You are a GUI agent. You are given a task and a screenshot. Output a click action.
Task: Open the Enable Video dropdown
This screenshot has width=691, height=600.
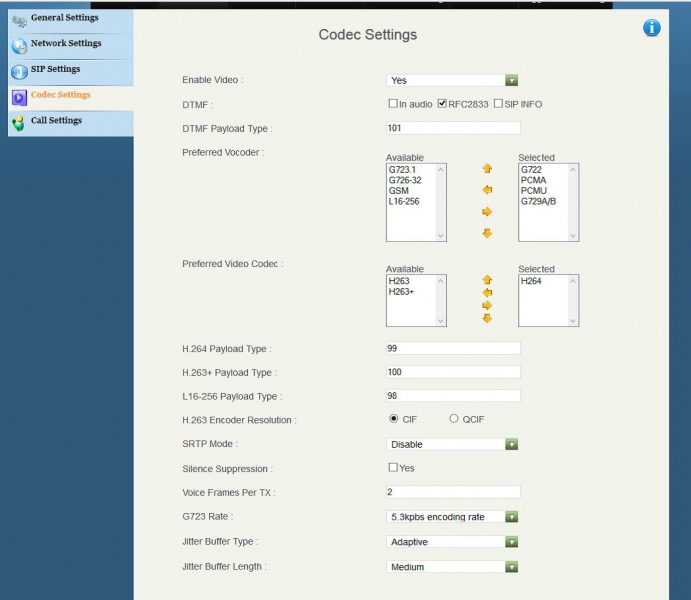click(452, 80)
